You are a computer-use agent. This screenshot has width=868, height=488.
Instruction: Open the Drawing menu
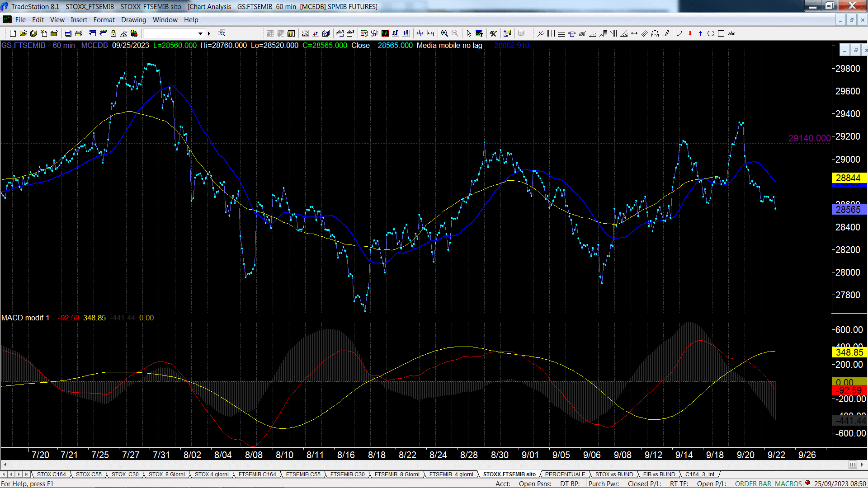point(134,20)
